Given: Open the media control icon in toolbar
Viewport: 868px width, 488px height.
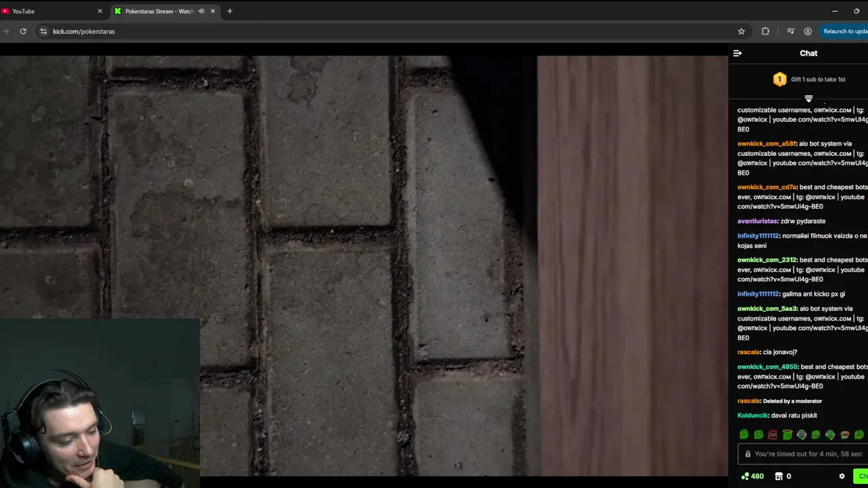Looking at the screenshot, I should click(x=791, y=31).
